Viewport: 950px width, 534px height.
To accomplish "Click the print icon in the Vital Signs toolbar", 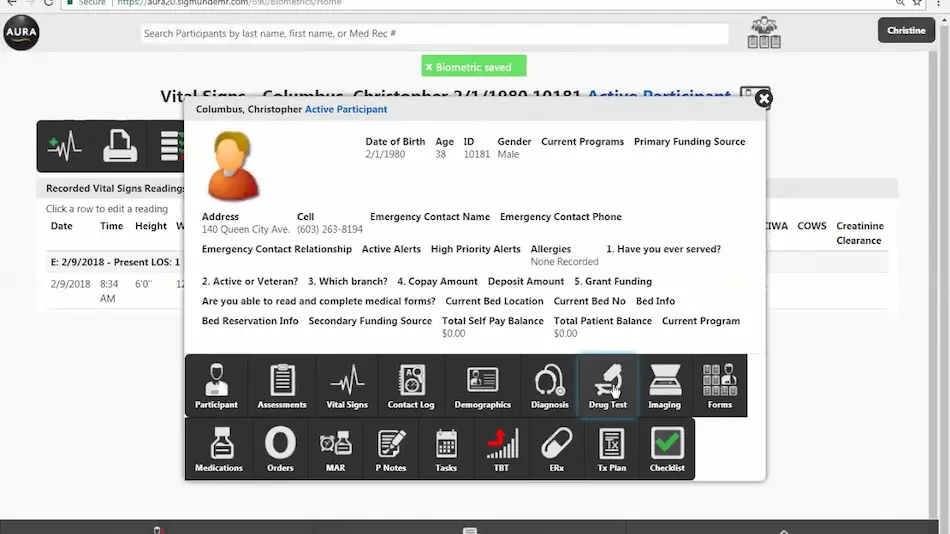I will (119, 146).
